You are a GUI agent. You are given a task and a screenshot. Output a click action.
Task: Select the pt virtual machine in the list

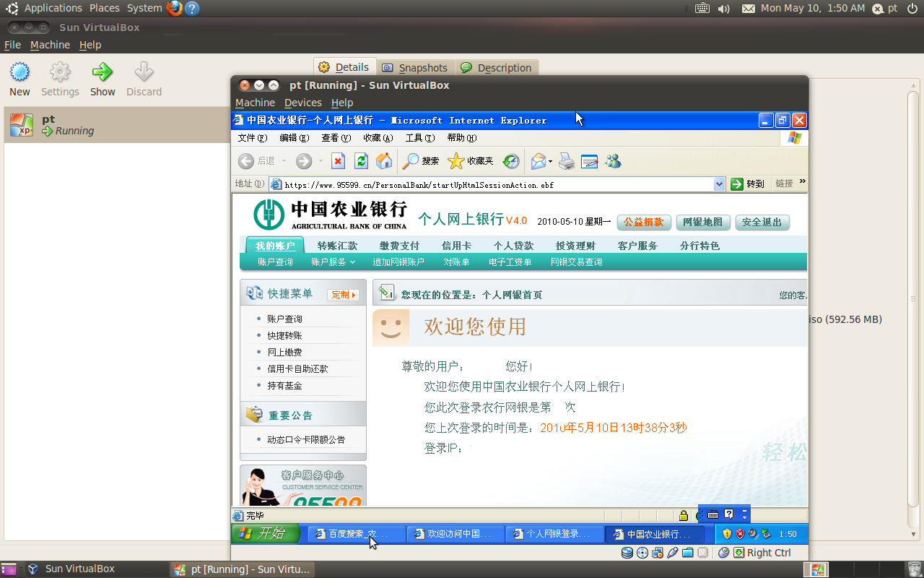tap(117, 125)
